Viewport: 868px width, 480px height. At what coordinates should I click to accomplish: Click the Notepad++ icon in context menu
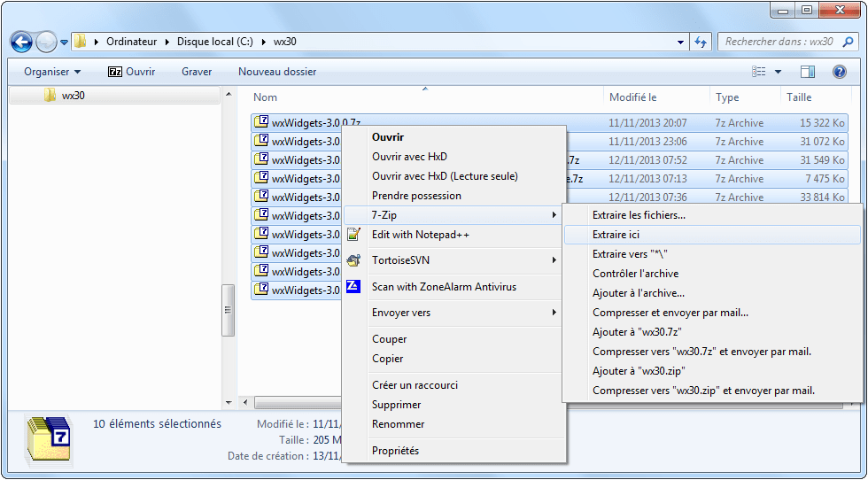pos(353,234)
